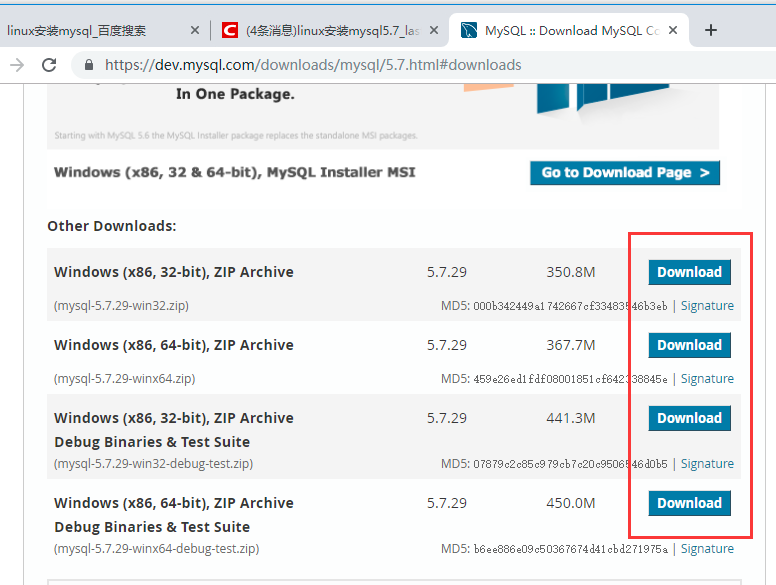776x585 pixels.
Task: Click version 5.7.29 in the 350.8M row
Action: (447, 272)
